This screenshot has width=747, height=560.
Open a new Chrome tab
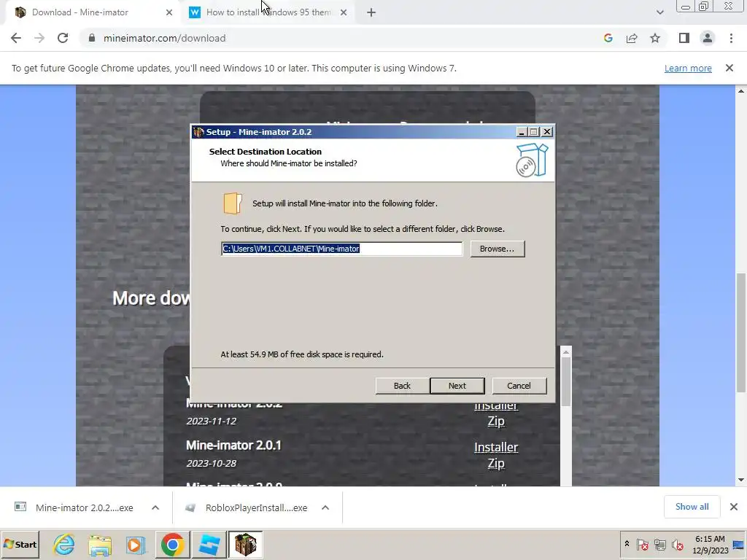(371, 12)
